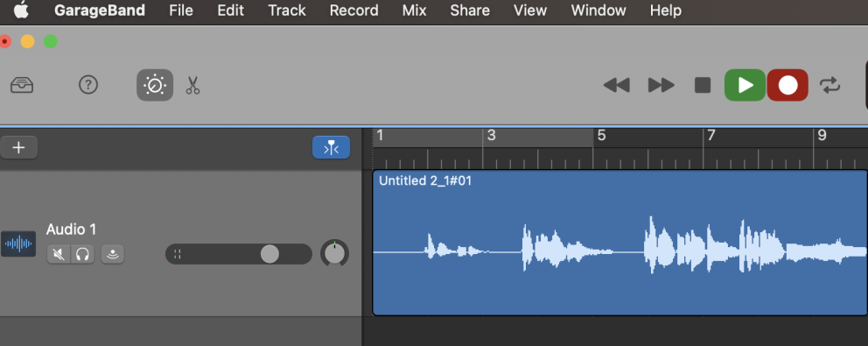Open the Record menu
Viewport: 868px width, 346px height.
point(353,11)
